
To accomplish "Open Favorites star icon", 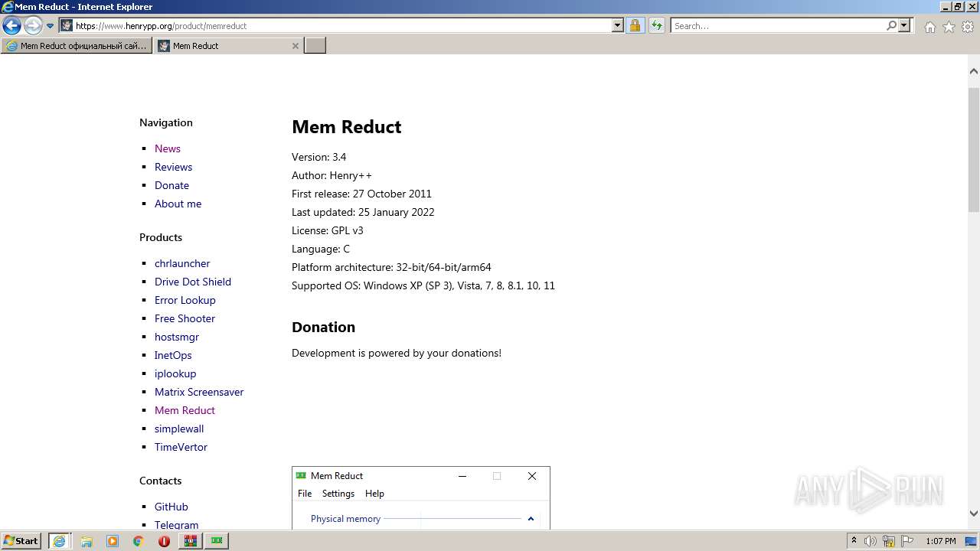I will (x=949, y=27).
